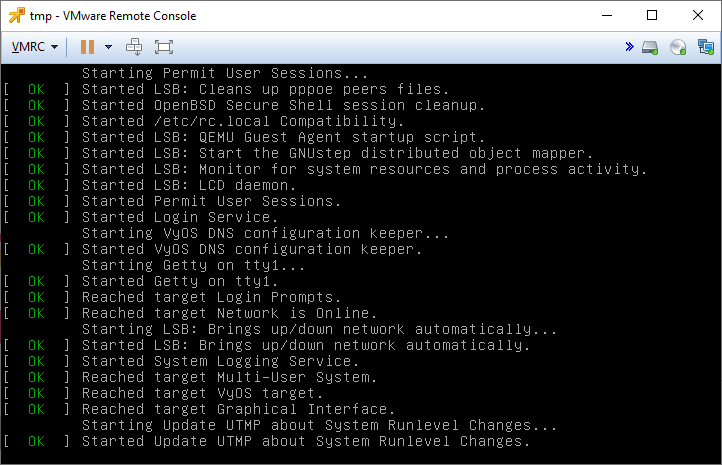Click the VMware icon in title bar
The height and width of the screenshot is (465, 722).
[17, 15]
